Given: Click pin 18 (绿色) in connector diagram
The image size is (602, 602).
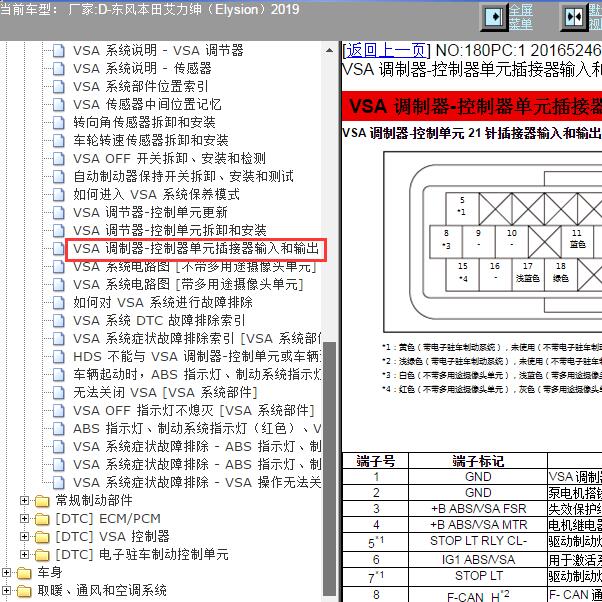Looking at the screenshot, I should (x=561, y=274).
